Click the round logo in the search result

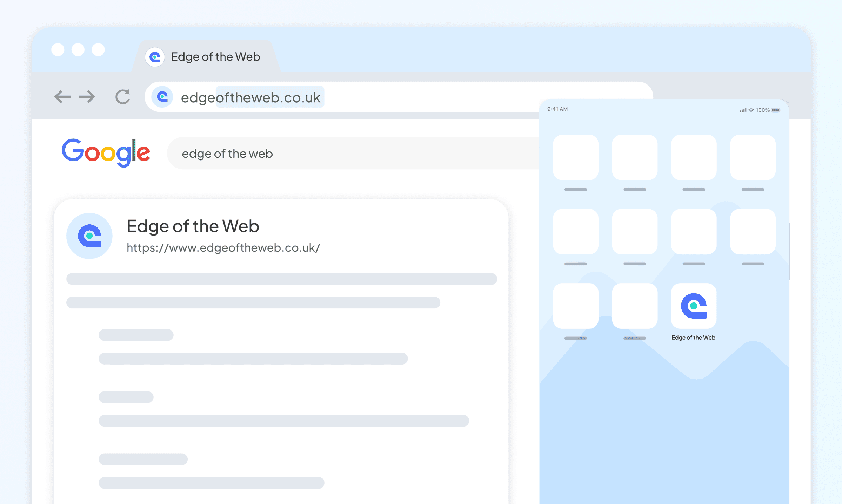[x=89, y=236]
